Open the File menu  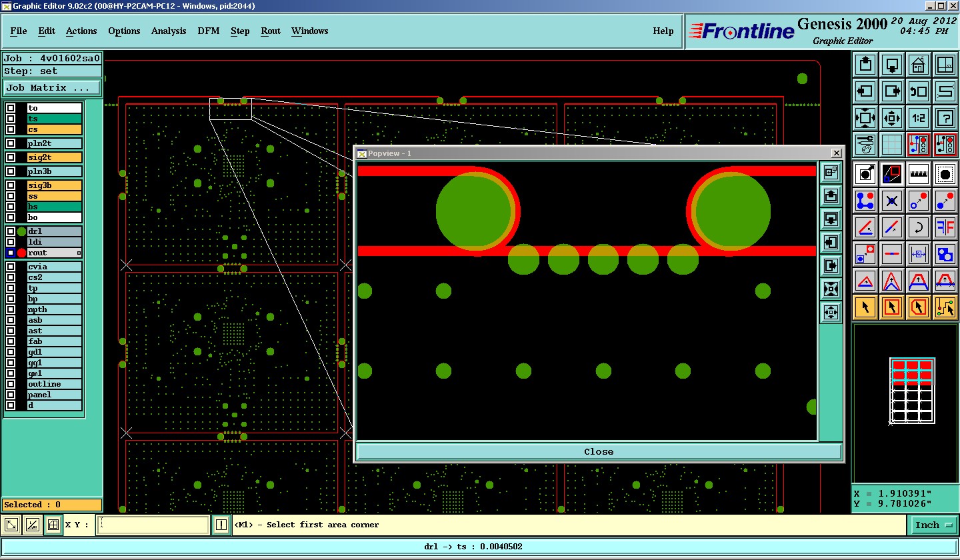(19, 31)
